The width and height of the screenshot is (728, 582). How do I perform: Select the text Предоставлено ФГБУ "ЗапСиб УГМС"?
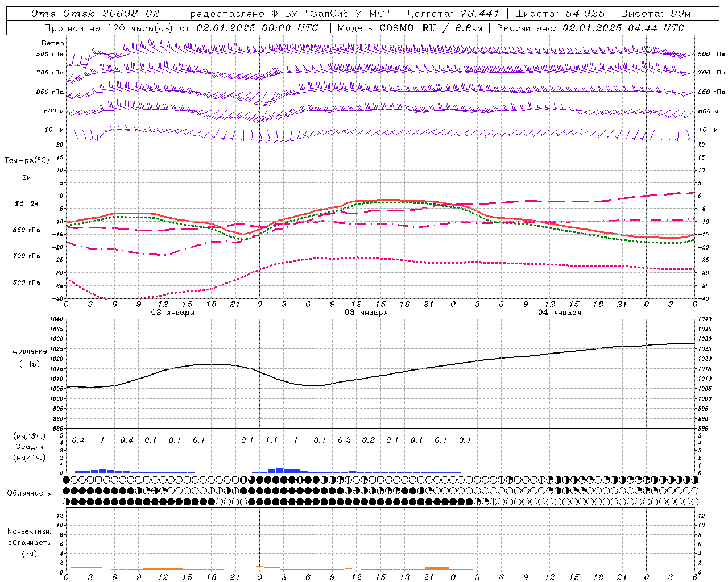coord(286,13)
